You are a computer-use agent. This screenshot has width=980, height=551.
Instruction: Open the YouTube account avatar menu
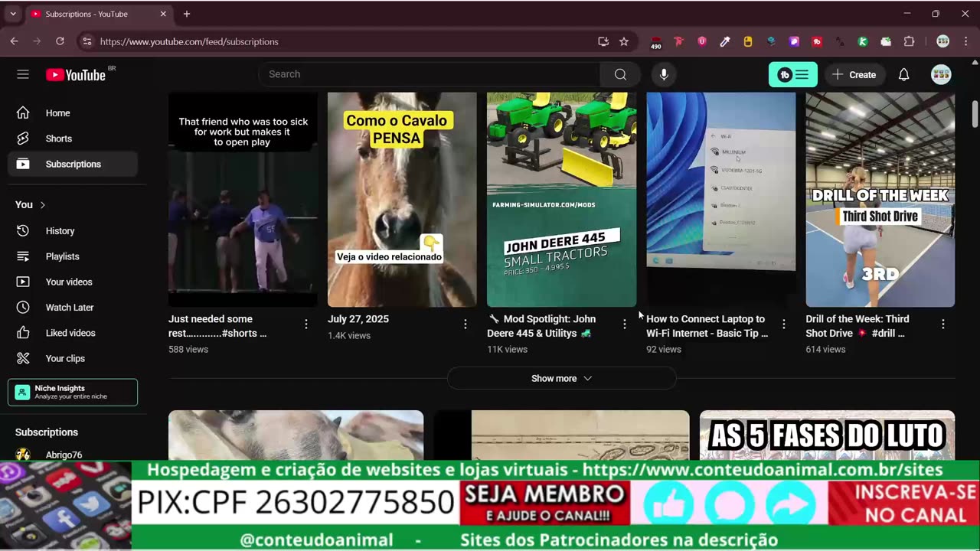coord(941,74)
